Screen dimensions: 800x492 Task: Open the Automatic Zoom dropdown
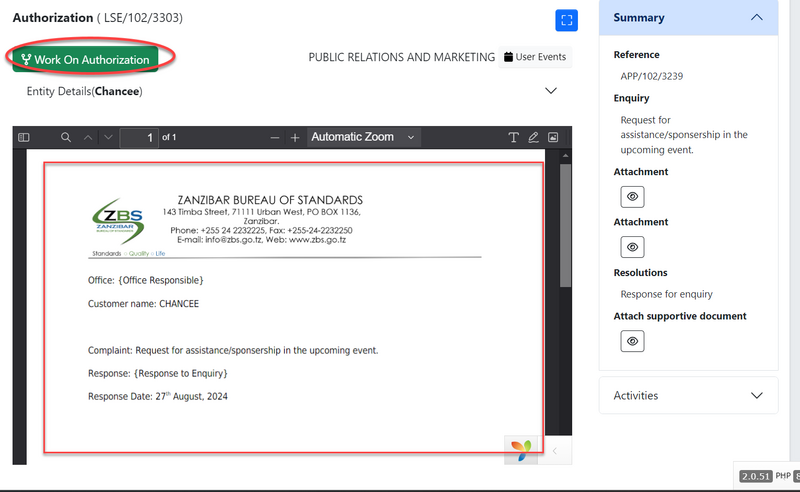[362, 137]
